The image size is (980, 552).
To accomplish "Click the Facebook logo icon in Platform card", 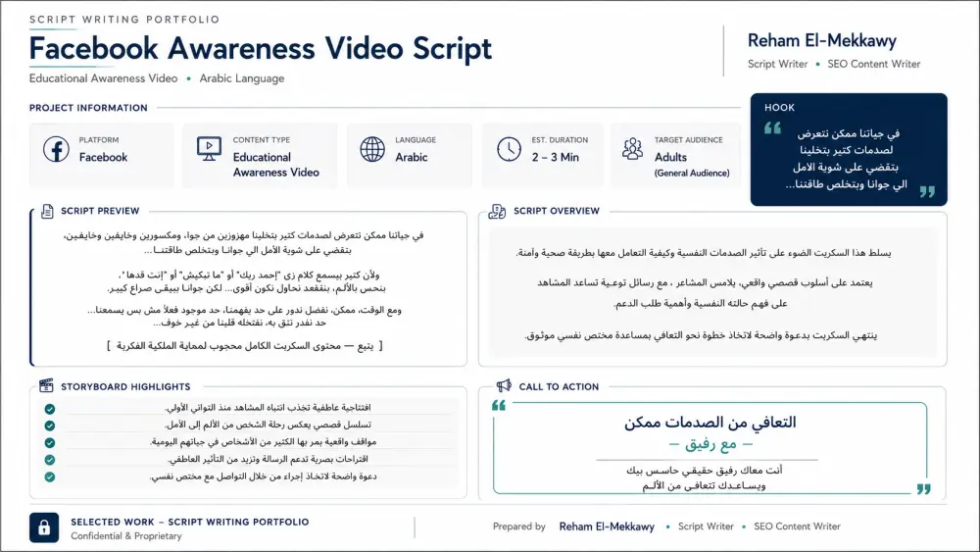I will (x=56, y=149).
